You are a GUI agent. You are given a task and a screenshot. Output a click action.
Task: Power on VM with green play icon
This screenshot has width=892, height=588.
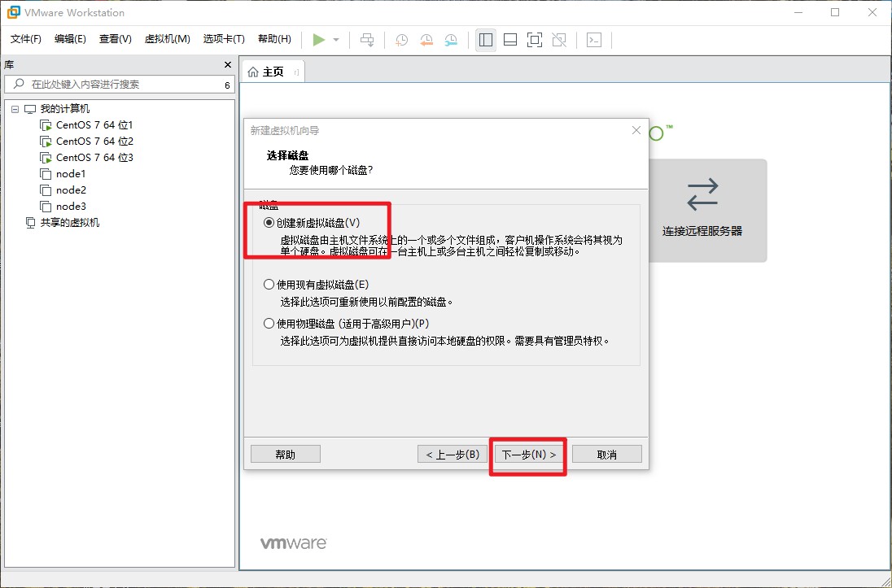pos(318,40)
